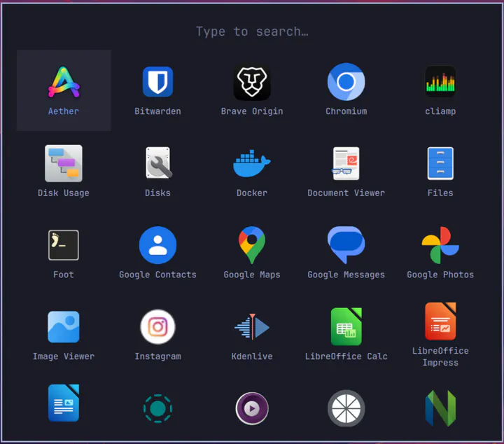Launch the purple media player icon
The width and height of the screenshot is (504, 444).
coord(252,408)
